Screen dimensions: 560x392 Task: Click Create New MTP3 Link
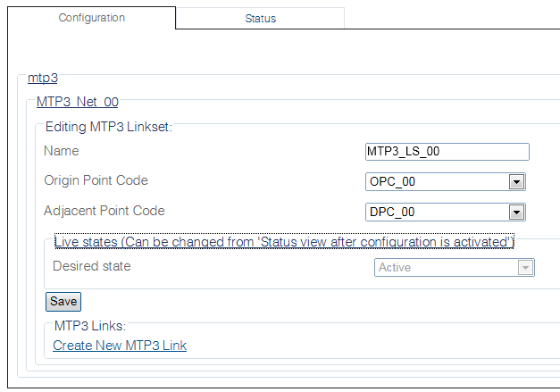click(x=120, y=346)
